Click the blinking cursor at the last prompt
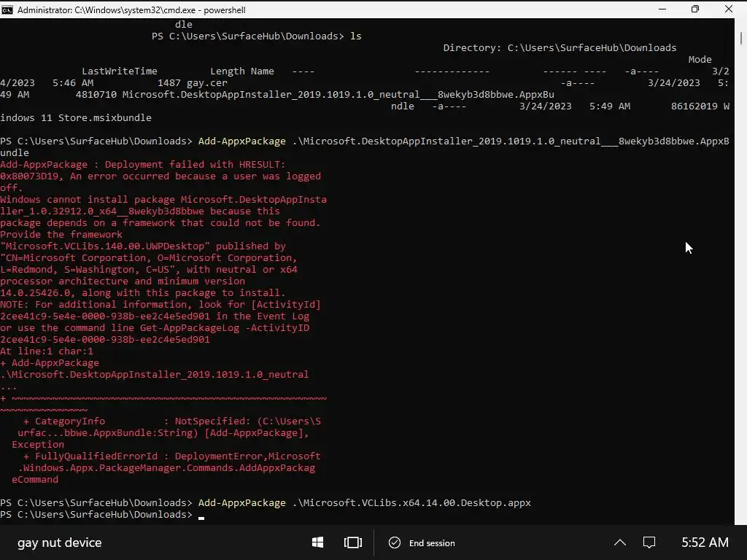 201,518
